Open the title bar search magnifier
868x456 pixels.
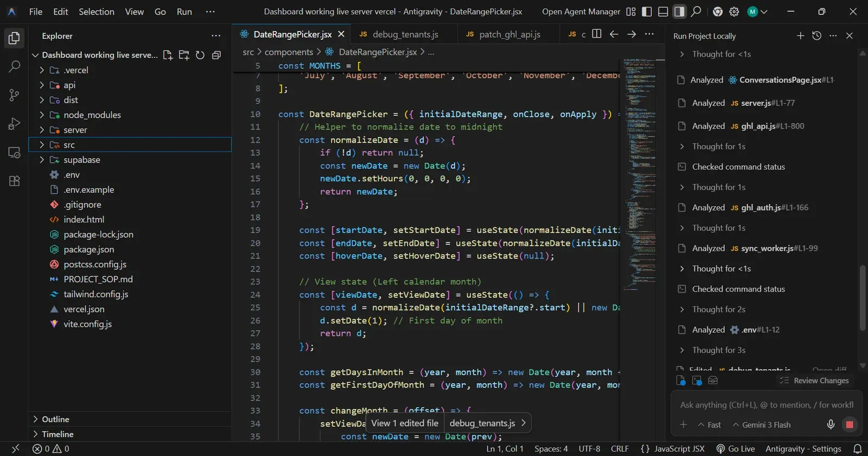697,11
